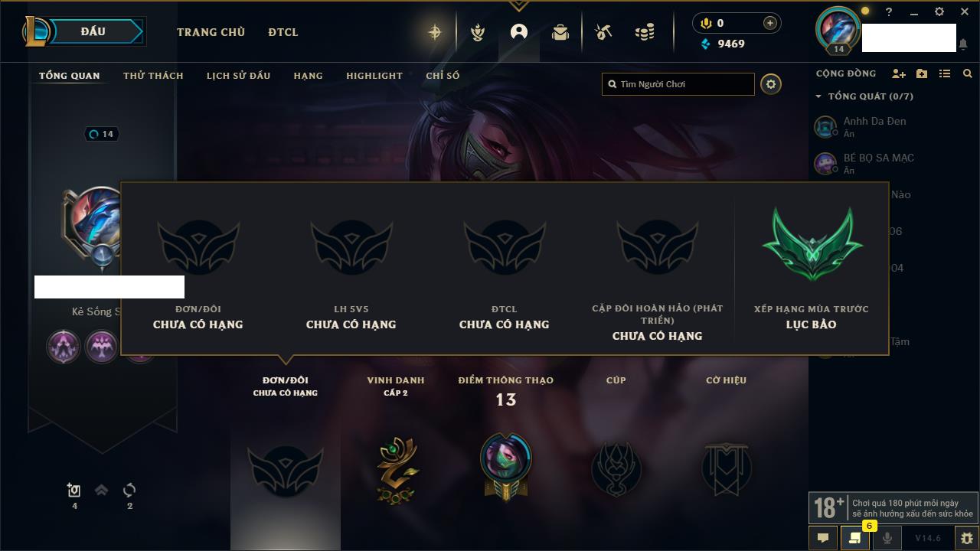Click the plus button to buy RP
Screen dimensions: 980x551
click(x=770, y=23)
